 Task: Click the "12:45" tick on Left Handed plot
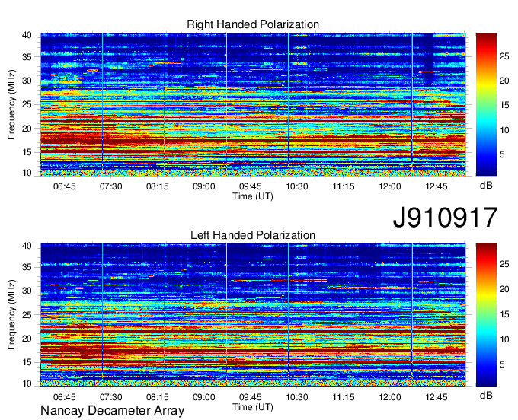[436, 397]
